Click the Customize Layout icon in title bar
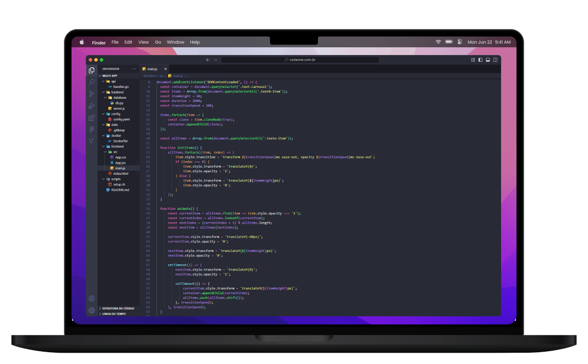The width and height of the screenshot is (588, 364). 473,60
